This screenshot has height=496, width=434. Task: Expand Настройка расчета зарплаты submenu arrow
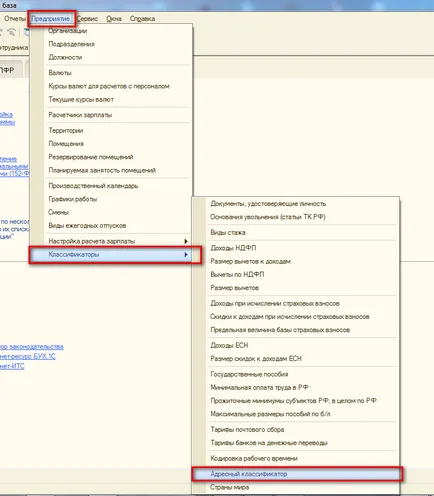tap(186, 241)
